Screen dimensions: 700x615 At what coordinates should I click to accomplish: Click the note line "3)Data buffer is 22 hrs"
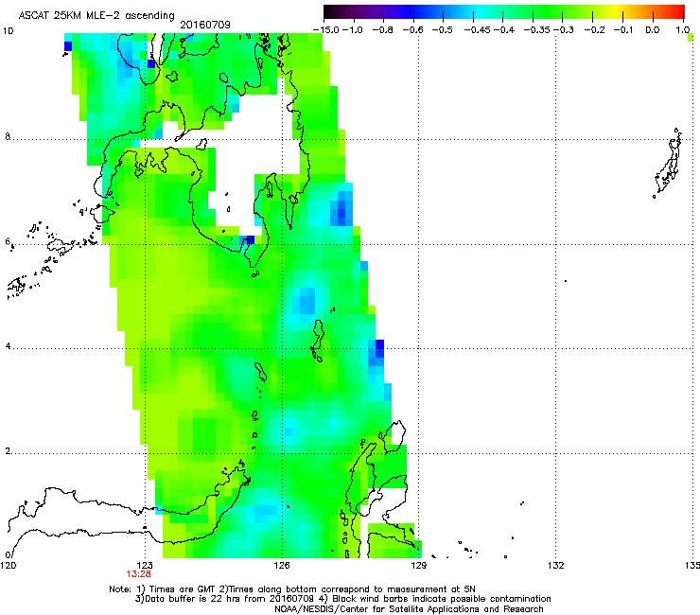click(x=342, y=599)
